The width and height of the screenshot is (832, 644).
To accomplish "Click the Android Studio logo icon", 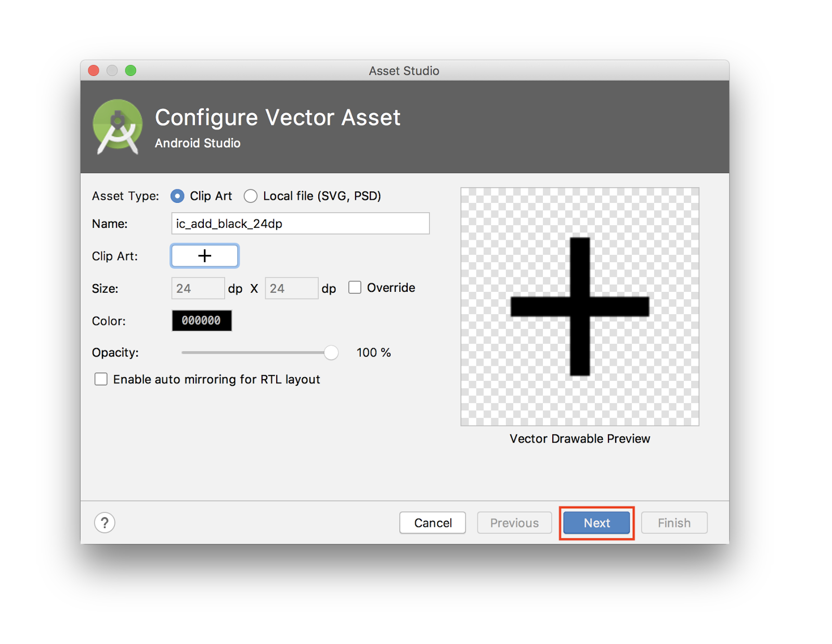I will click(x=118, y=127).
